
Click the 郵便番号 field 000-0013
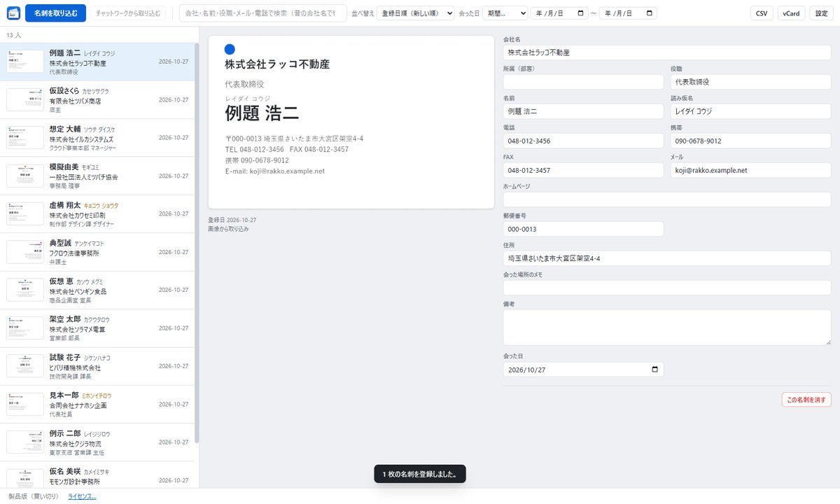click(x=583, y=229)
